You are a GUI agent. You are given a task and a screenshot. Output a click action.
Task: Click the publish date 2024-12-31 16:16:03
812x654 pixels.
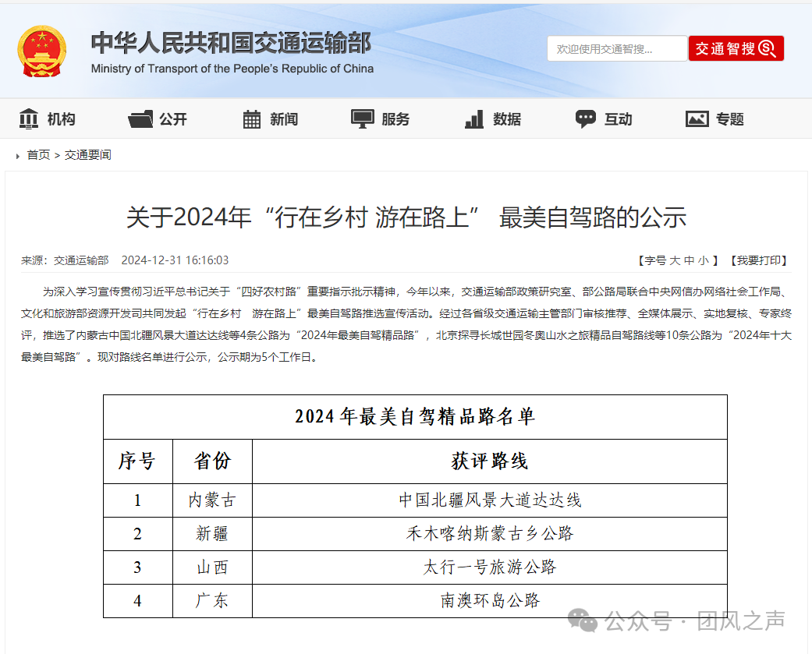[175, 260]
